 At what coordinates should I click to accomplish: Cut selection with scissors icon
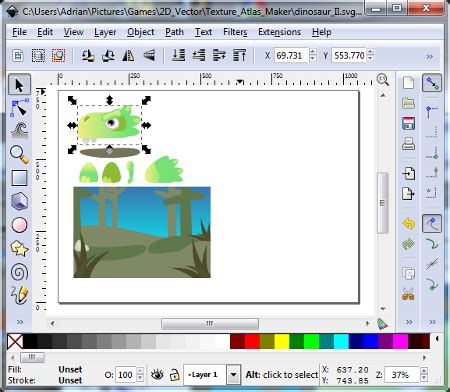408,294
